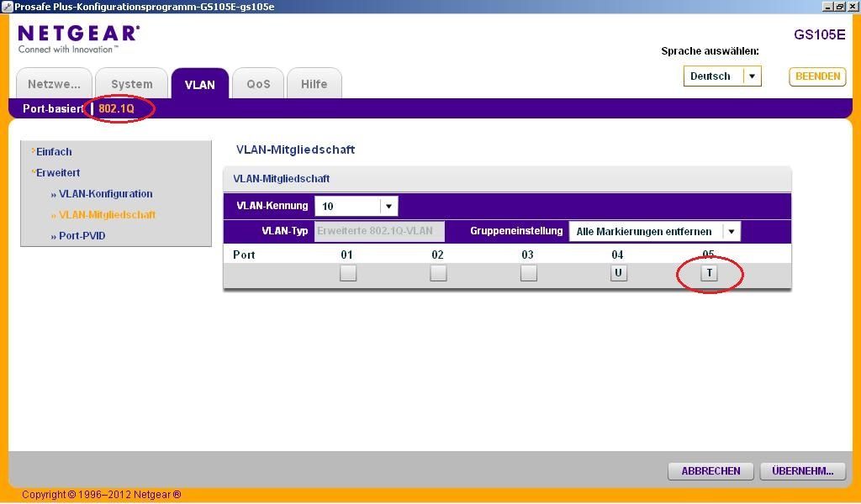
Task: Select Port-basiert VLAN mode
Action: click(53, 108)
